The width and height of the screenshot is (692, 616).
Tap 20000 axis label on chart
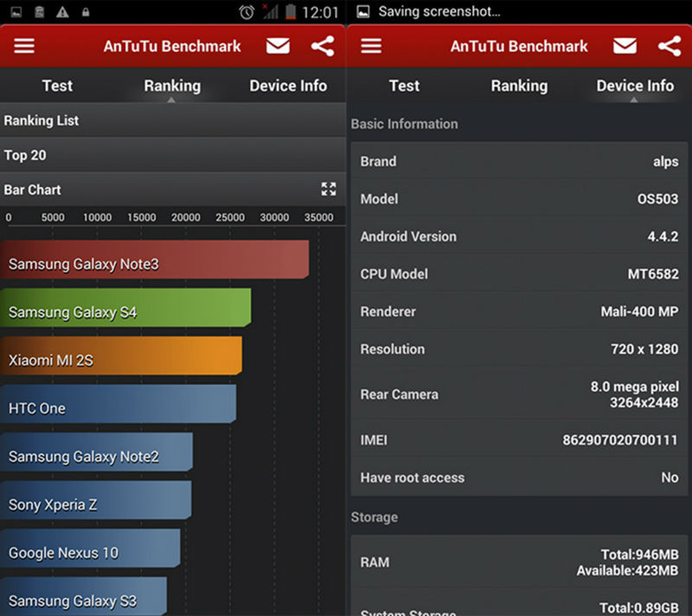(x=186, y=217)
